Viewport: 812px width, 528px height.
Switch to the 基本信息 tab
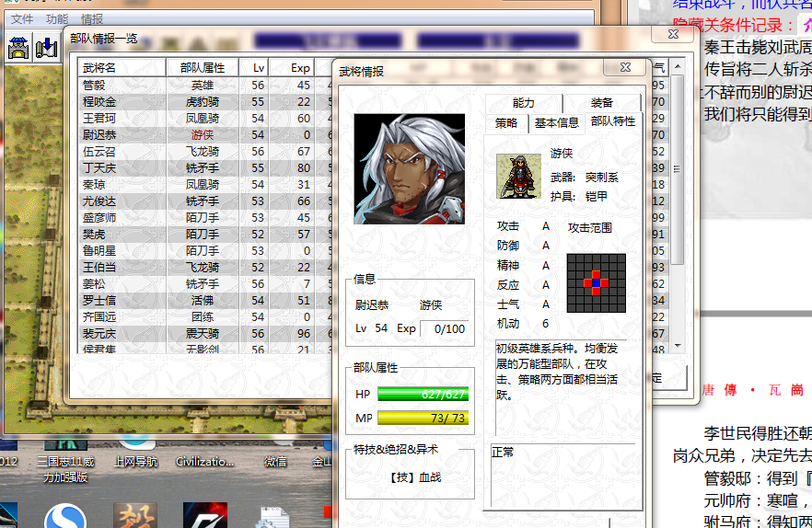[x=557, y=123]
